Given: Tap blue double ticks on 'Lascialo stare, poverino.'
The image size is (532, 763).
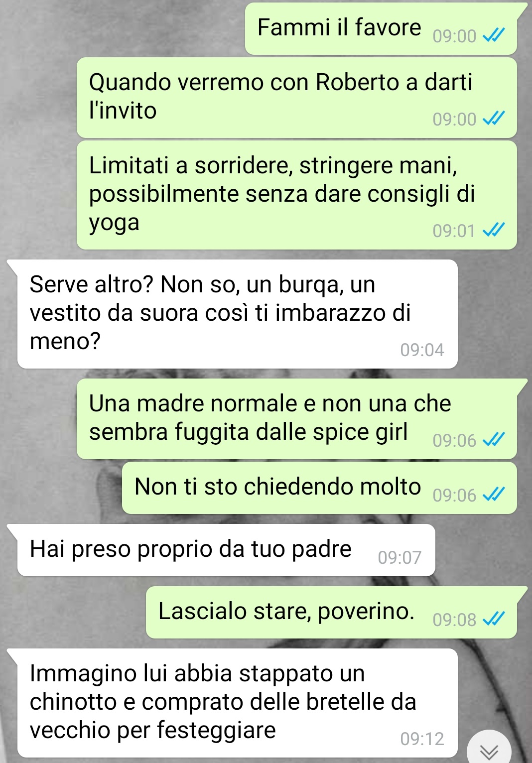Looking at the screenshot, I should [495, 619].
